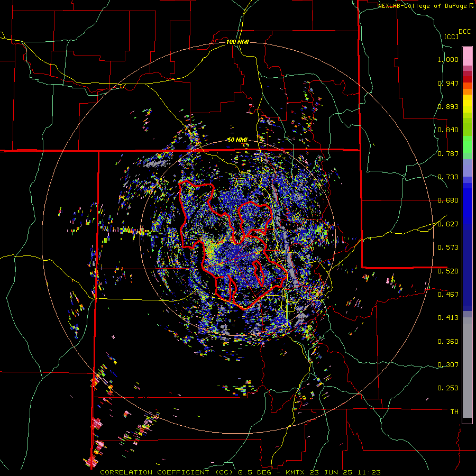
Task: Click the 0.947 color scale value
Action: (448, 83)
